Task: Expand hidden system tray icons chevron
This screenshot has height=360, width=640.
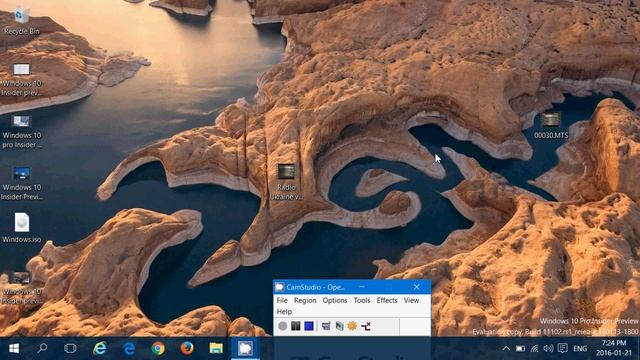Action: (506, 348)
